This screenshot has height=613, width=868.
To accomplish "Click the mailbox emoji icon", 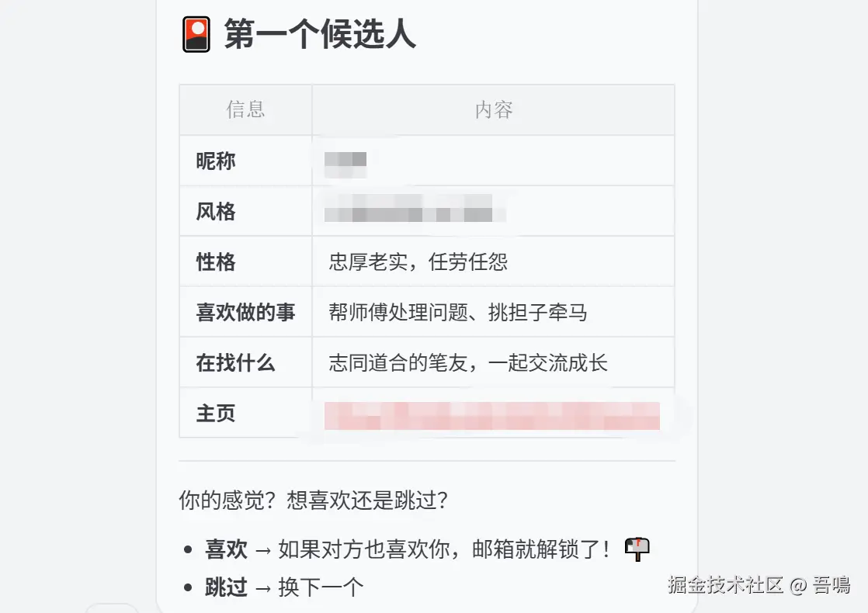I will (x=637, y=549).
